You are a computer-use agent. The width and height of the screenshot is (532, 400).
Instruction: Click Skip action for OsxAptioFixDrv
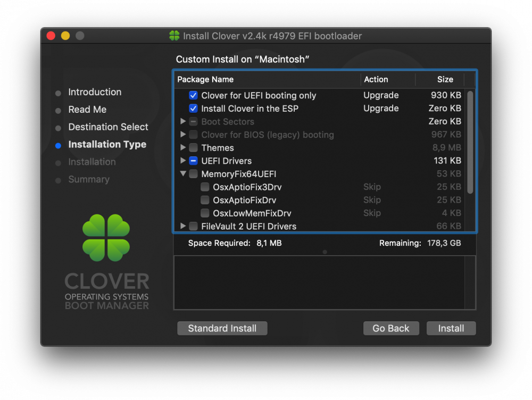(x=372, y=200)
